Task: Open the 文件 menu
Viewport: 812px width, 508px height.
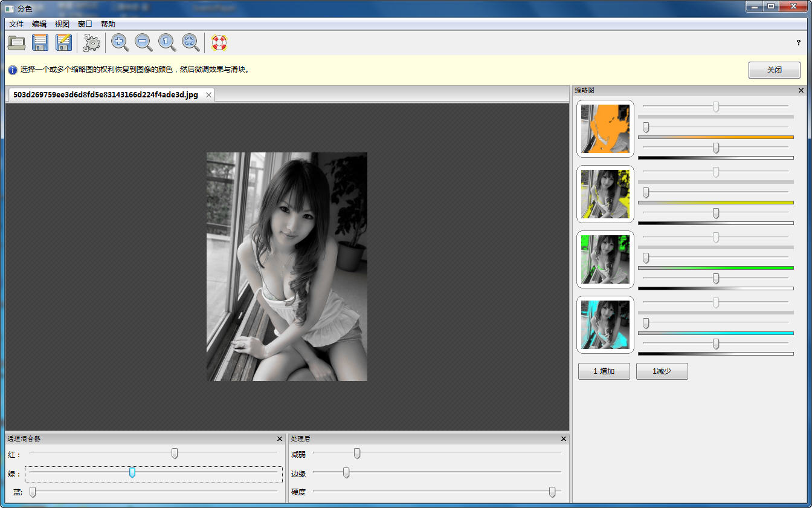Action: coord(16,24)
